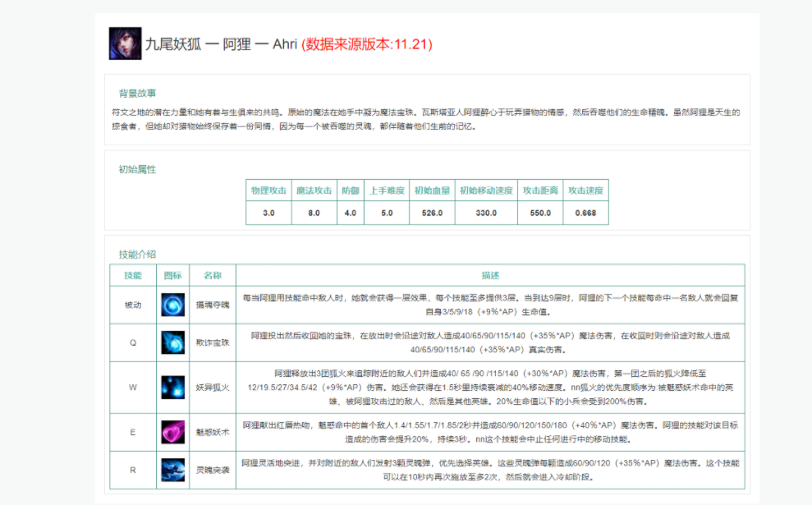Screen dimensions: 812x505
Task: Click the R skill key cell
Action: pyautogui.click(x=133, y=471)
